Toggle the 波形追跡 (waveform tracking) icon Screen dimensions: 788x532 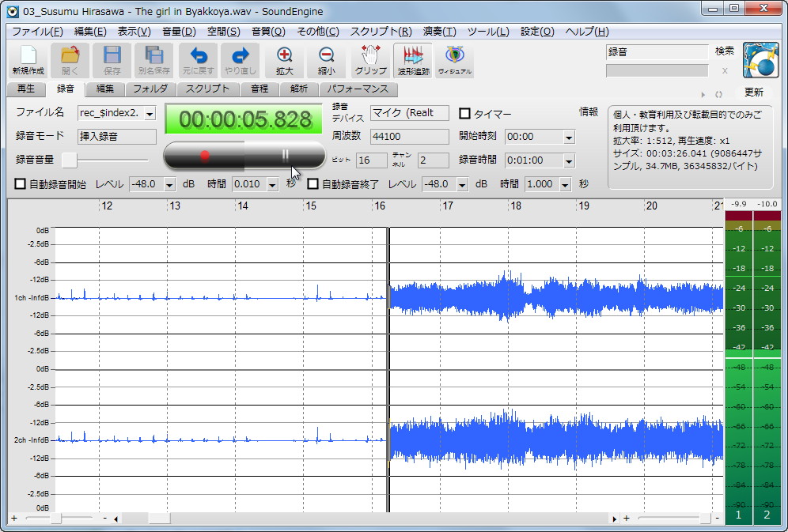click(x=413, y=60)
